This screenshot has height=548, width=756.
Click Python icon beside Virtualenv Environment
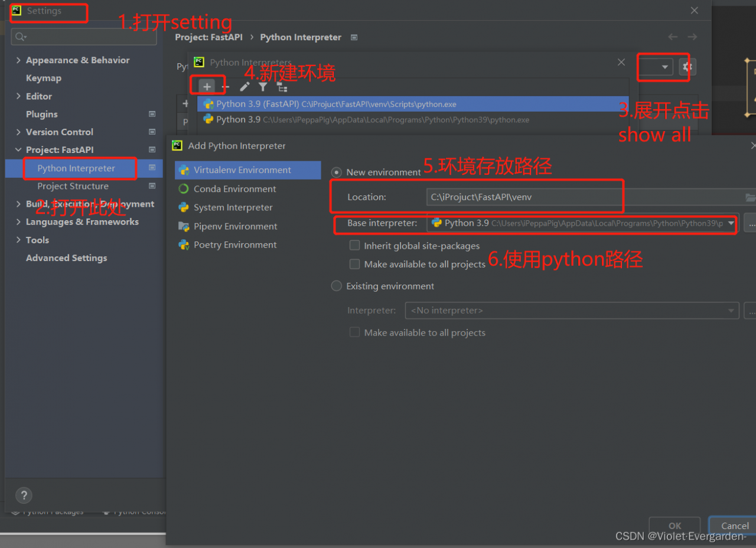tap(184, 170)
